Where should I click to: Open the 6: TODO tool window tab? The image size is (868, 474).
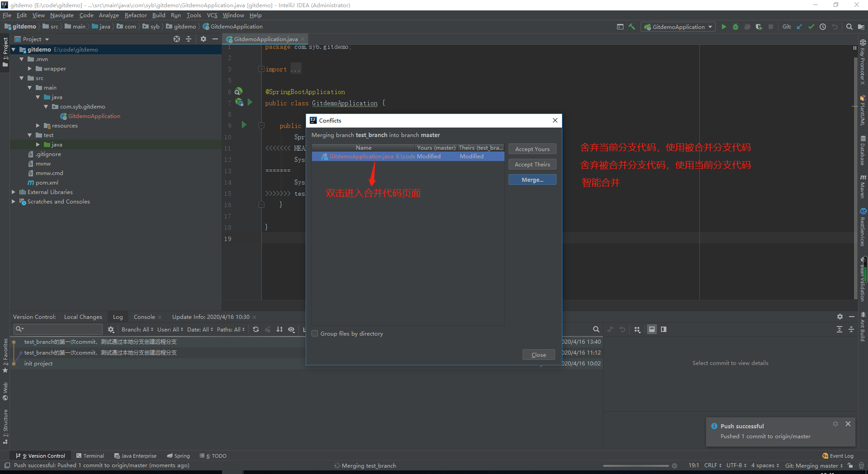(x=213, y=456)
